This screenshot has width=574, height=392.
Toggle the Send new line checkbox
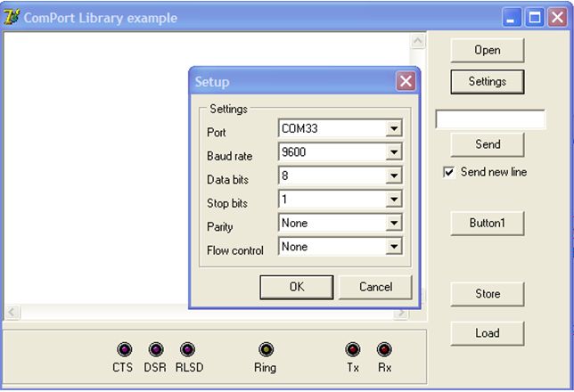(449, 172)
